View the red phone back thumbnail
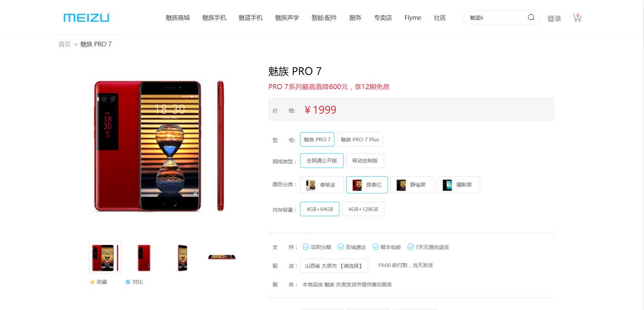 click(x=144, y=257)
